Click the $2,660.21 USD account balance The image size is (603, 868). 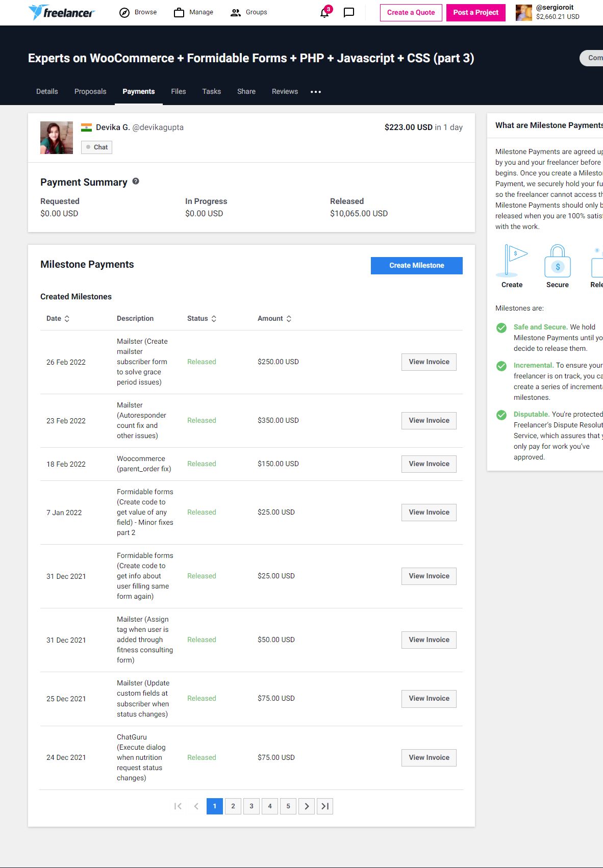(558, 17)
